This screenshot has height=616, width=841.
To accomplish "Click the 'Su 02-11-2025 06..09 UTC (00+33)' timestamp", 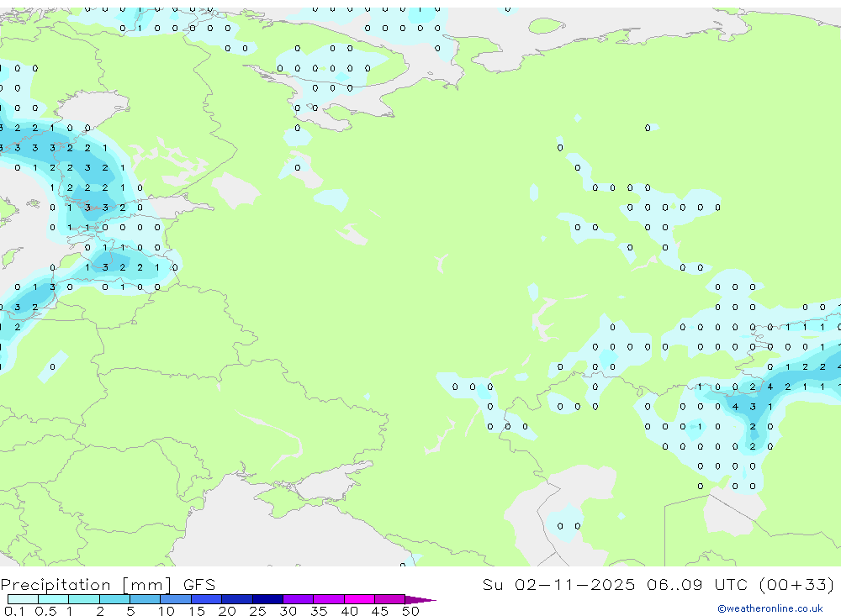I will pos(659,584).
